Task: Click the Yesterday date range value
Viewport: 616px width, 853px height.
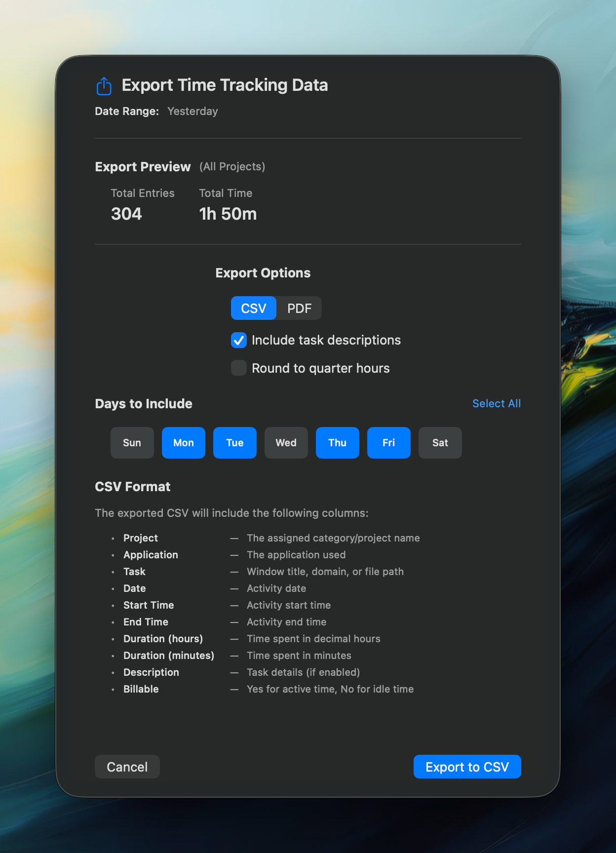Action: [x=192, y=112]
